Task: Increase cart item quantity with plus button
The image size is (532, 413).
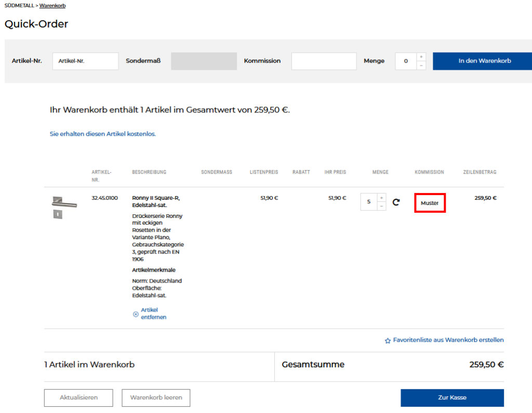Action: coord(382,198)
